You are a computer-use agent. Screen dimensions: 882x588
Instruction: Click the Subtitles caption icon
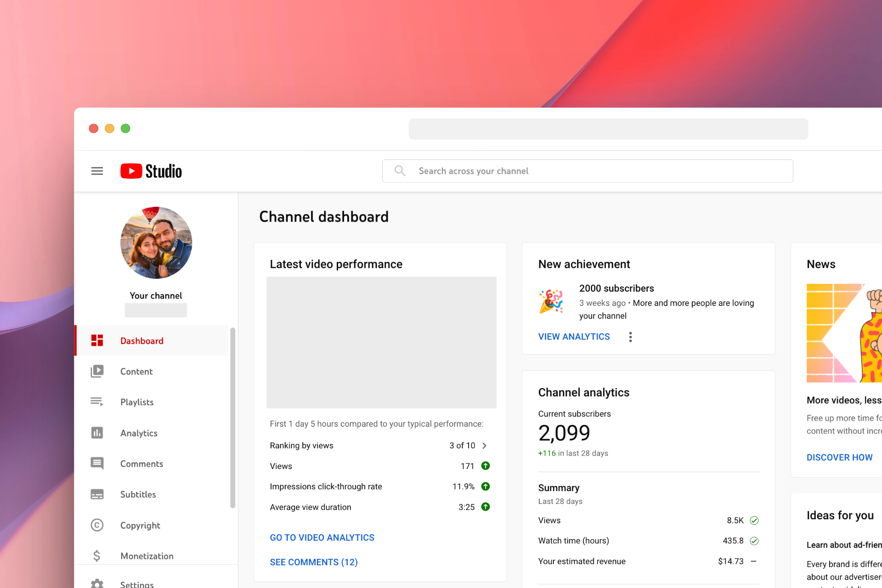97,494
